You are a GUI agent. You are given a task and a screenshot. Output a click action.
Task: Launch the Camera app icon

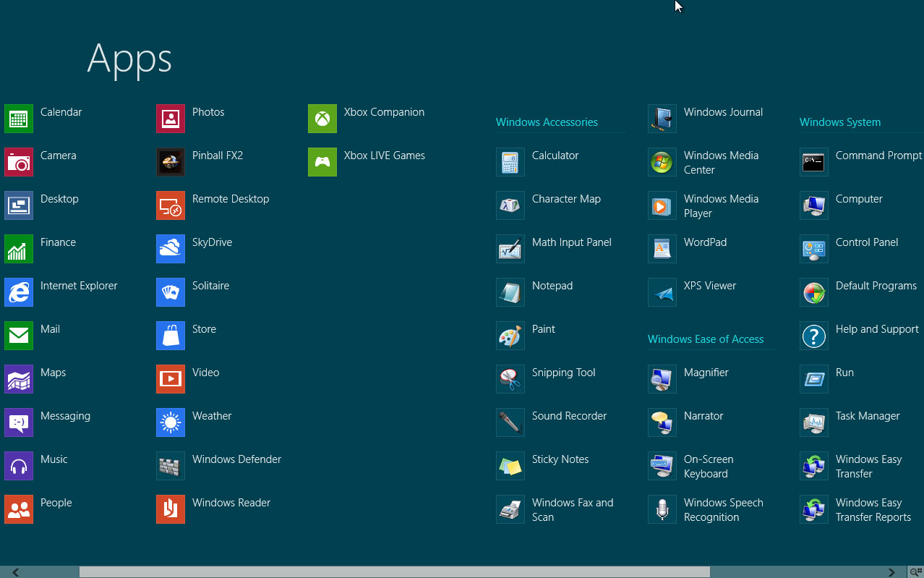[19, 162]
